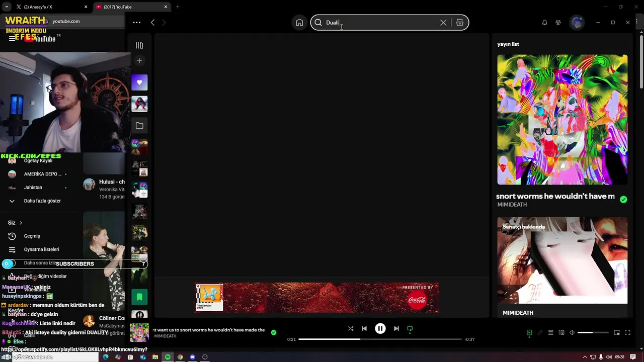The image size is (644, 362).
Task: Open the queue panel
Action: (x=550, y=333)
